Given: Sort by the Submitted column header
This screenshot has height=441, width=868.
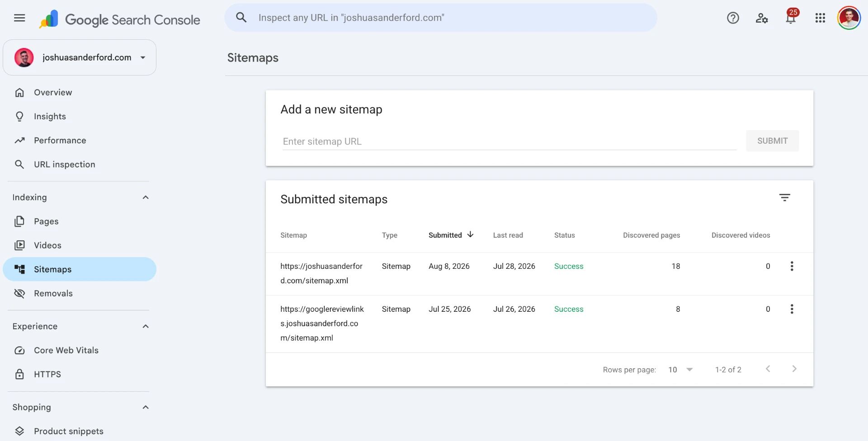Looking at the screenshot, I should click(445, 235).
